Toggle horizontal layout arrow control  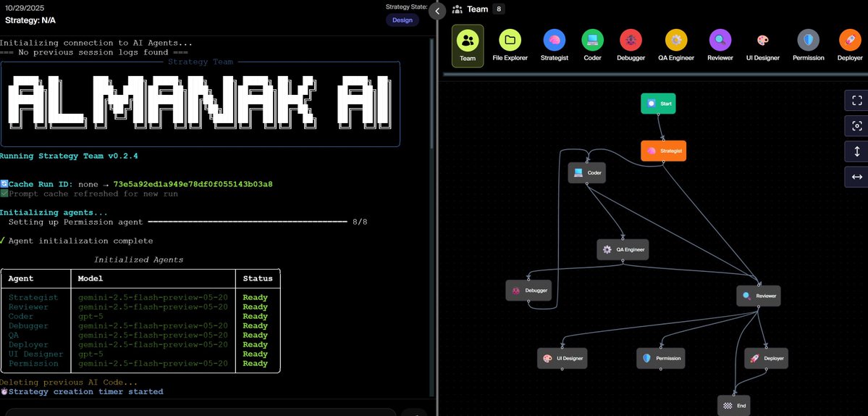pos(856,177)
